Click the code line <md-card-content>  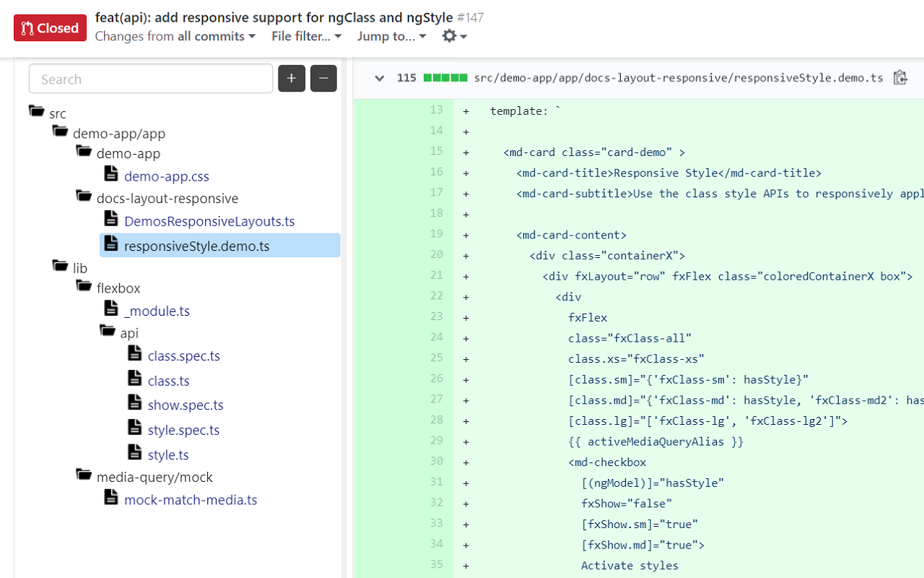click(x=571, y=235)
